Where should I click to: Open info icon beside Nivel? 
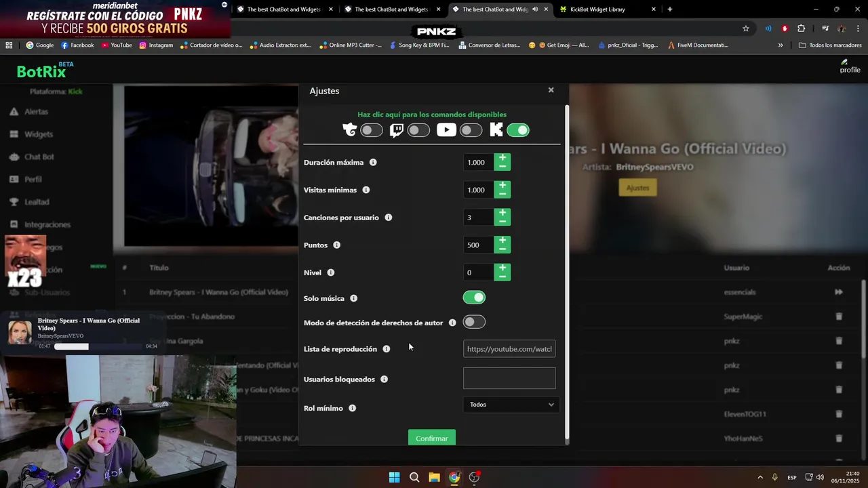coord(331,272)
